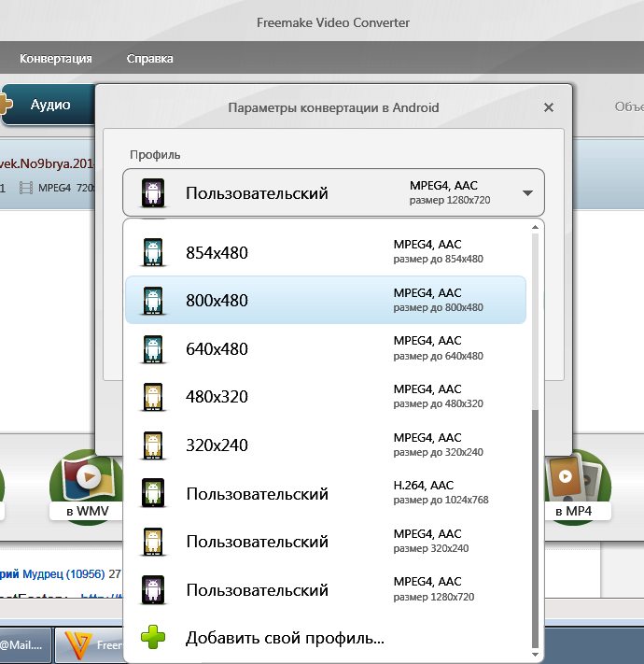
Task: Click the Аудио add button
Action: [48, 105]
